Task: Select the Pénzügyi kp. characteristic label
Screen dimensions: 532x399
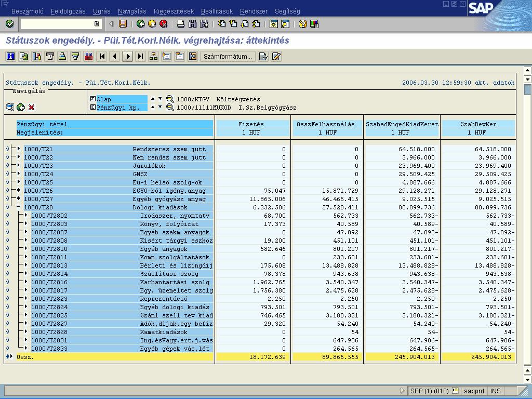Action: pyautogui.click(x=122, y=108)
